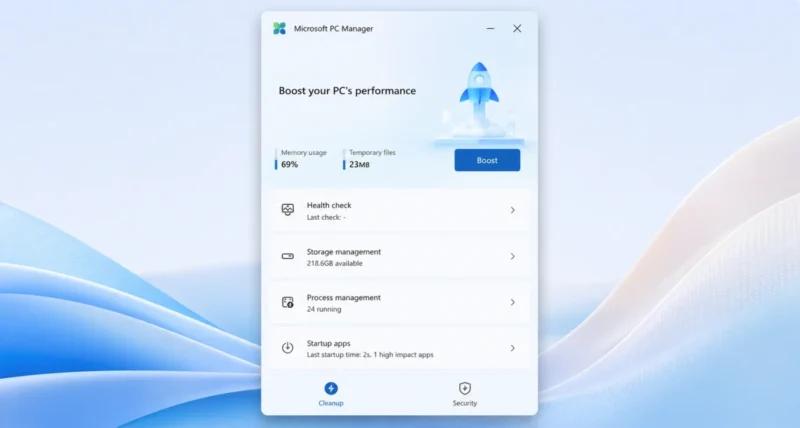This screenshot has height=428, width=800.
Task: Click the Process management window icon
Action: [x=288, y=302]
